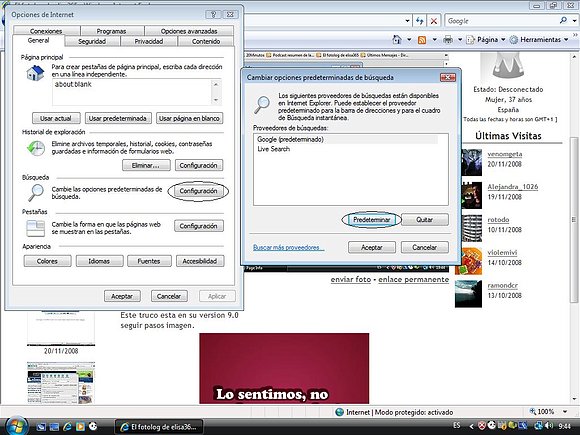Click the Print icon in IE toolbar
The width and height of the screenshot is (580, 435).
(448, 39)
